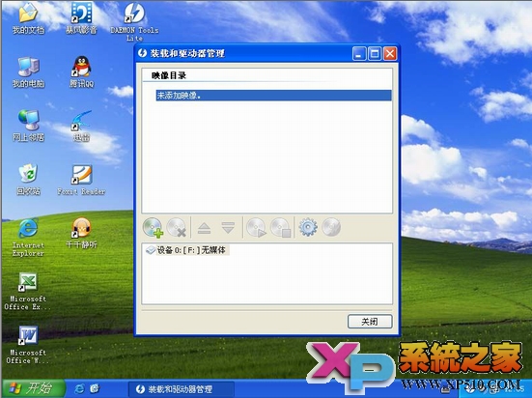Open 我的电脑 desktop icon
The width and height of the screenshot is (532, 398).
[28, 72]
